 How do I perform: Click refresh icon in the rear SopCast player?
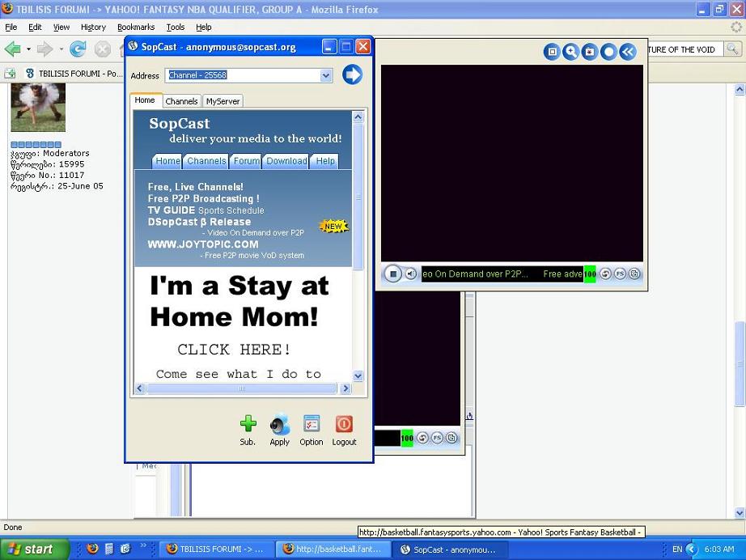[x=422, y=438]
